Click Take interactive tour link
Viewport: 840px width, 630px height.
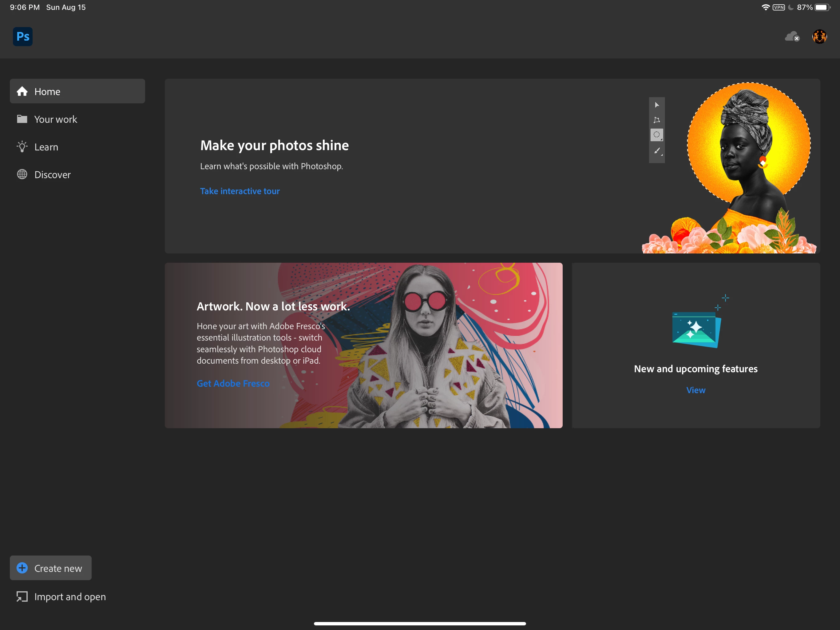point(240,191)
